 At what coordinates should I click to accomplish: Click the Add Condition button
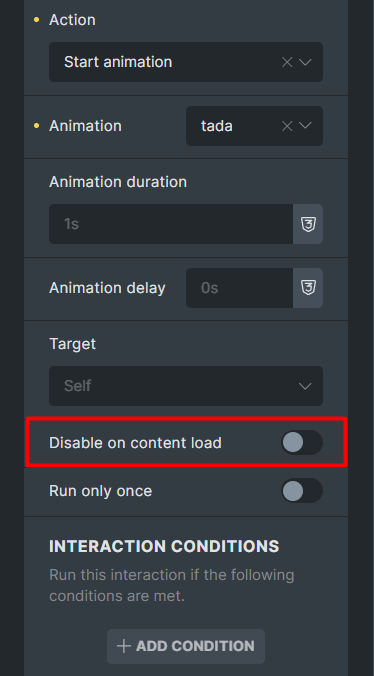pyautogui.click(x=186, y=646)
